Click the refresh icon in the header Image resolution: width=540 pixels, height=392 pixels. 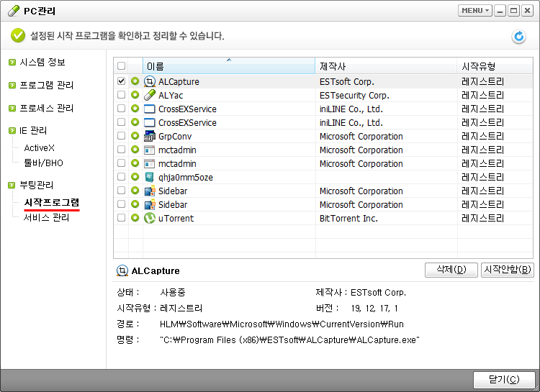click(x=518, y=36)
